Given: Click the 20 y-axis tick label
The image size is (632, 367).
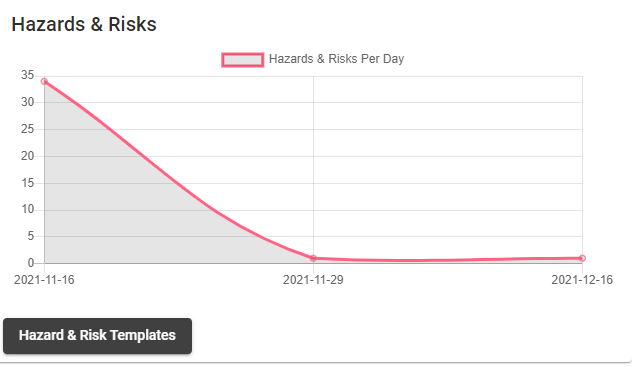Looking at the screenshot, I should click(x=27, y=156).
